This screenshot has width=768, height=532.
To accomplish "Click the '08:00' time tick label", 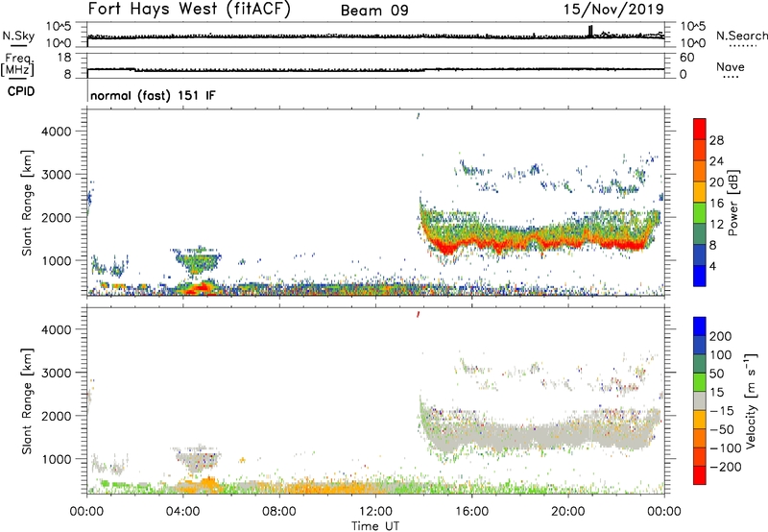I will coord(279,512).
